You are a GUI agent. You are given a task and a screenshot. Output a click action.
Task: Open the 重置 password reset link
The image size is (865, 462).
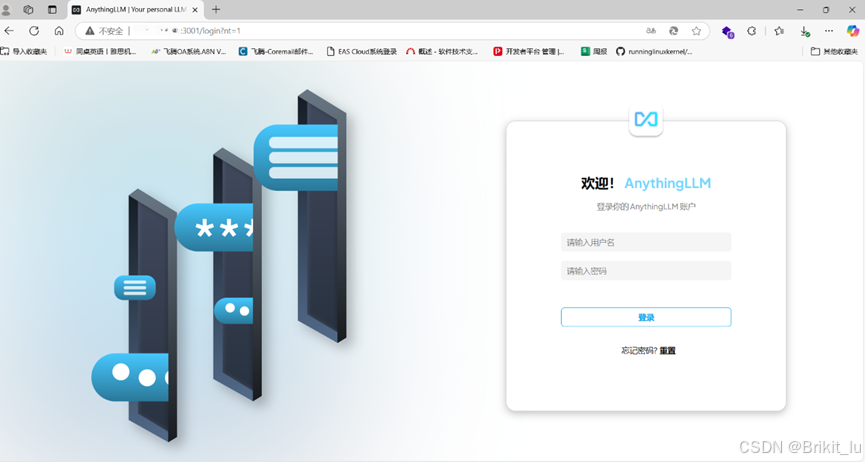(x=668, y=351)
